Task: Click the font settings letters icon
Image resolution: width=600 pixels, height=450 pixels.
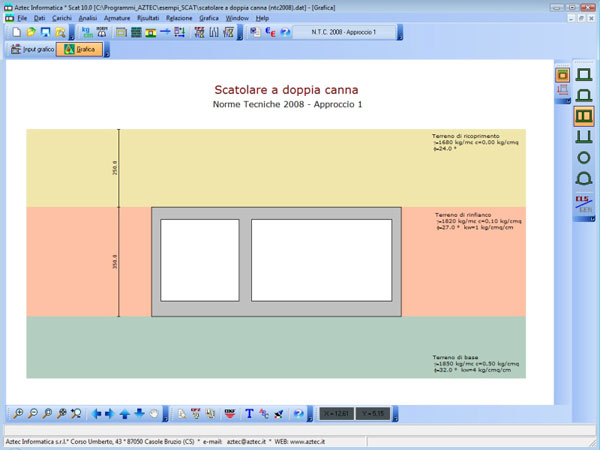Action: click(264, 414)
